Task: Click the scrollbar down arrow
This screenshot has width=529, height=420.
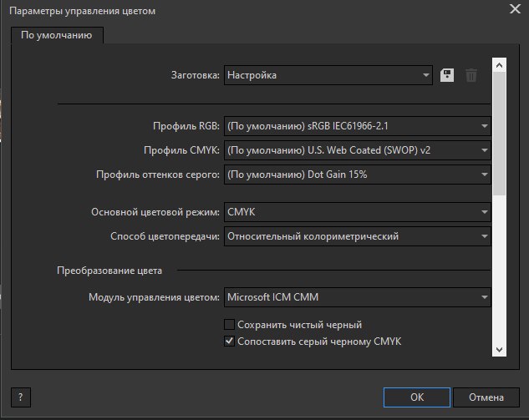Action: (499, 350)
